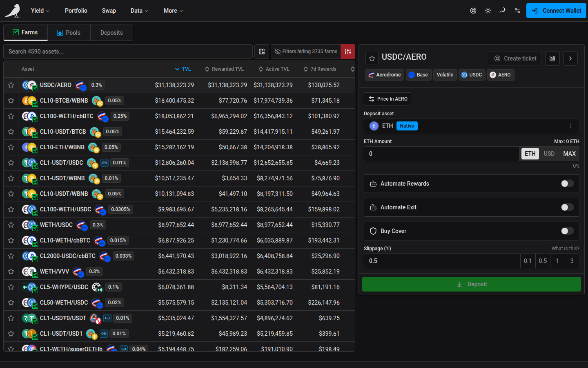Star the CL10-ETH/WBNB farm row
Screen dimensions: 588x368
[11, 147]
